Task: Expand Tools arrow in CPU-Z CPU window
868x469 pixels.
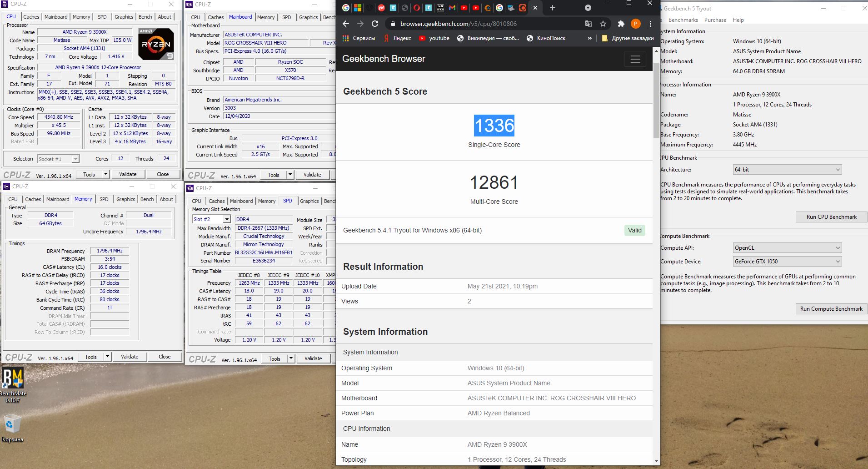Action: pyautogui.click(x=105, y=174)
